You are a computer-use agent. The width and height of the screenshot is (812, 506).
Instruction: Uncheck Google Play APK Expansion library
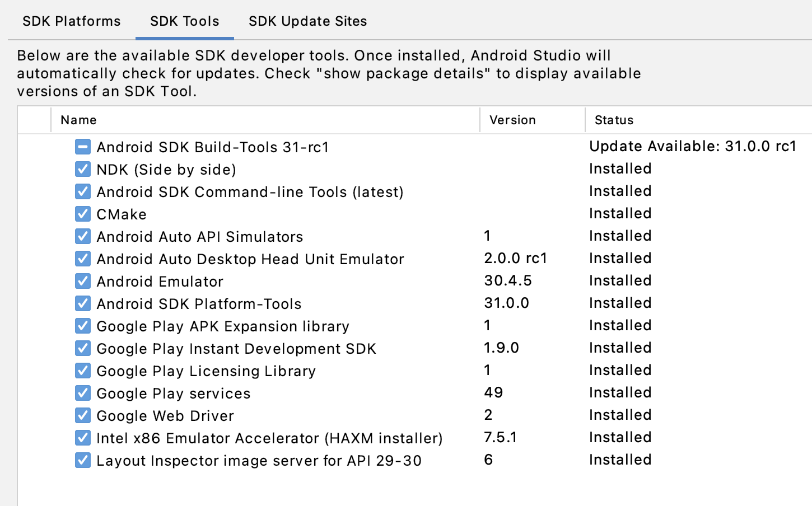[x=82, y=326]
